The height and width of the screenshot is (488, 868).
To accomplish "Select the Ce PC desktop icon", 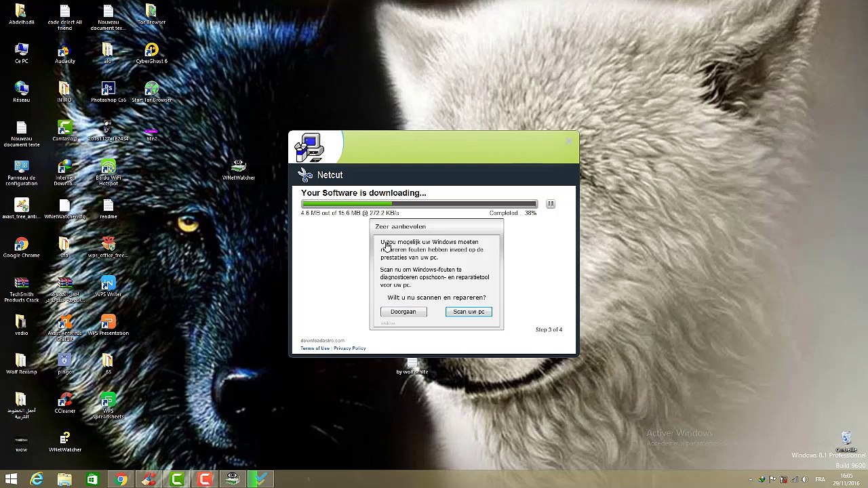I will [21, 54].
